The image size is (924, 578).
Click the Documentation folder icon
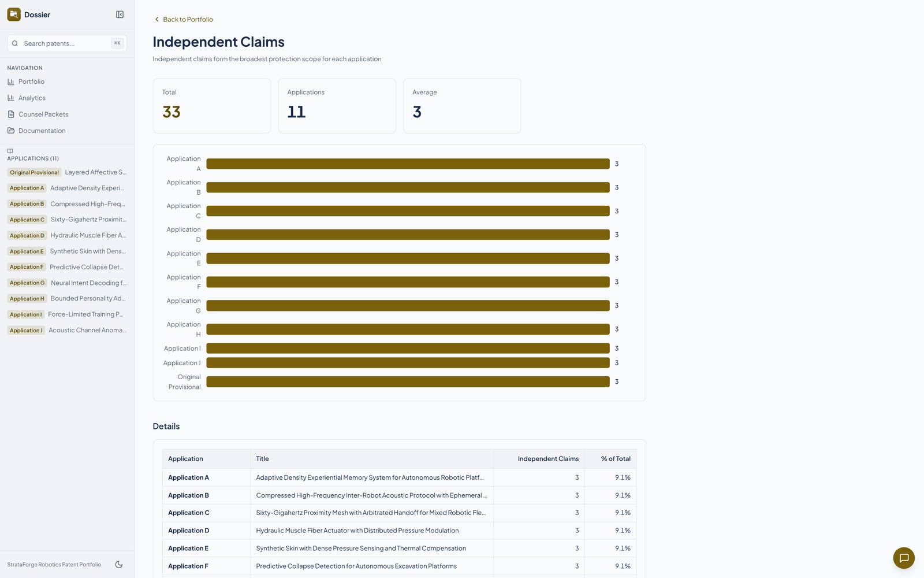(x=11, y=131)
